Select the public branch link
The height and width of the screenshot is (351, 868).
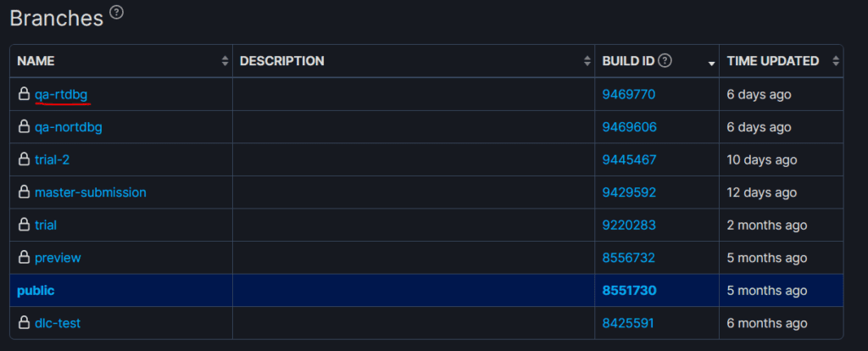tap(36, 290)
